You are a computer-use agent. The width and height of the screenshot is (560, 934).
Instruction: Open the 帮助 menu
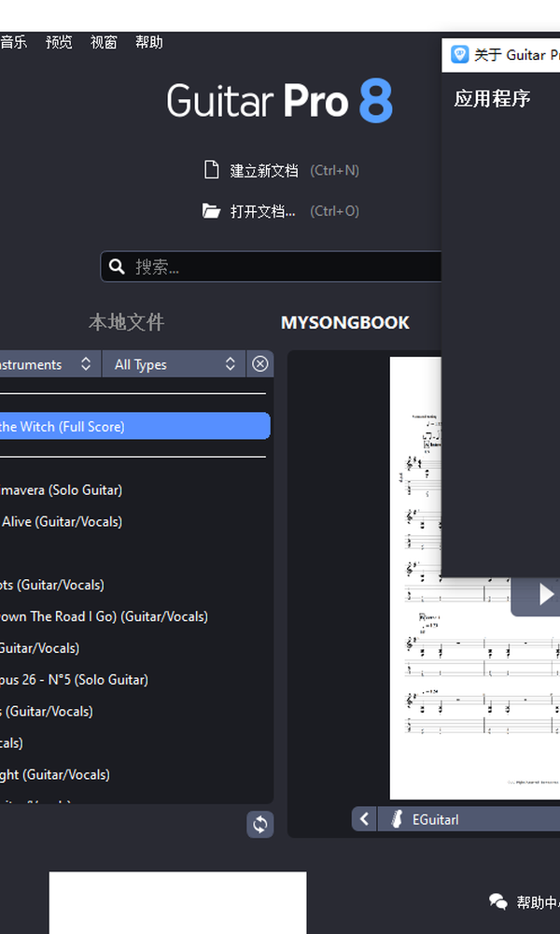148,42
